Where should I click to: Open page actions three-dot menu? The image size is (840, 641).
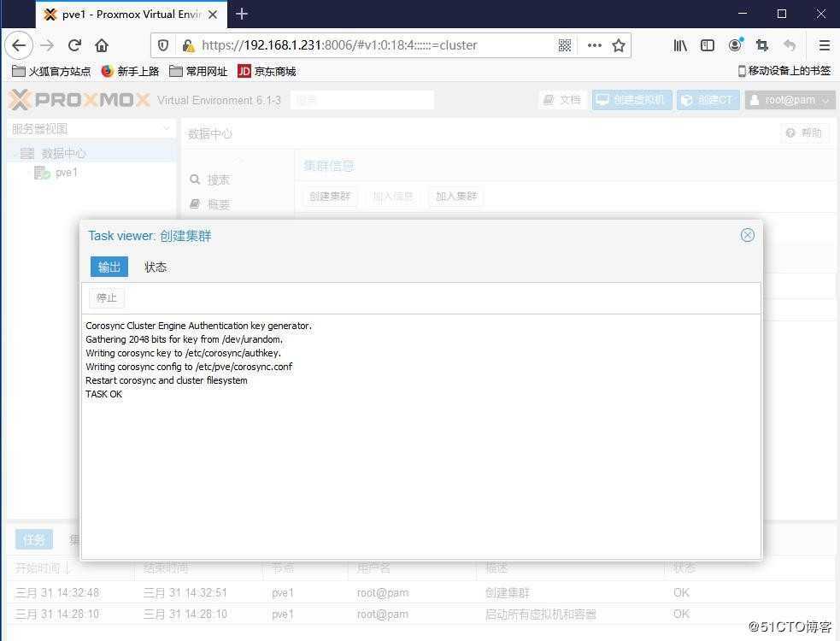[x=595, y=45]
